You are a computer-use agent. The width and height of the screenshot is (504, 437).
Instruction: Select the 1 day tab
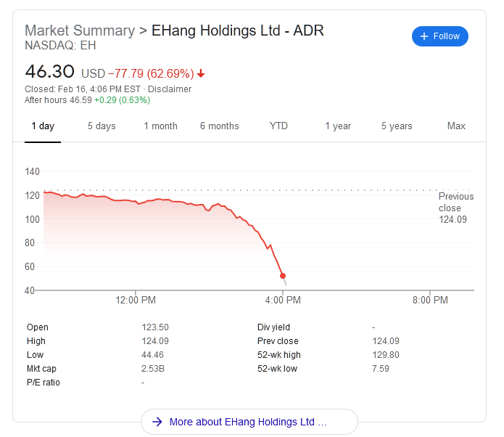point(43,126)
